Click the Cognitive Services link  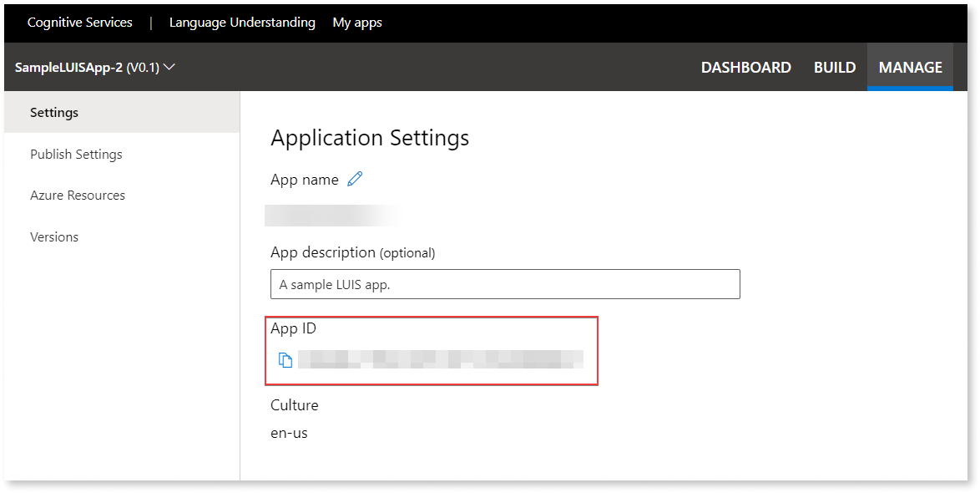[x=79, y=22]
